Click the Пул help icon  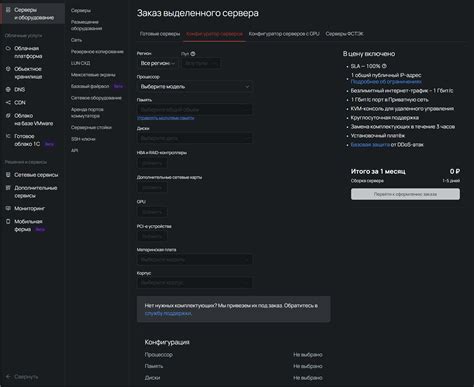point(193,54)
